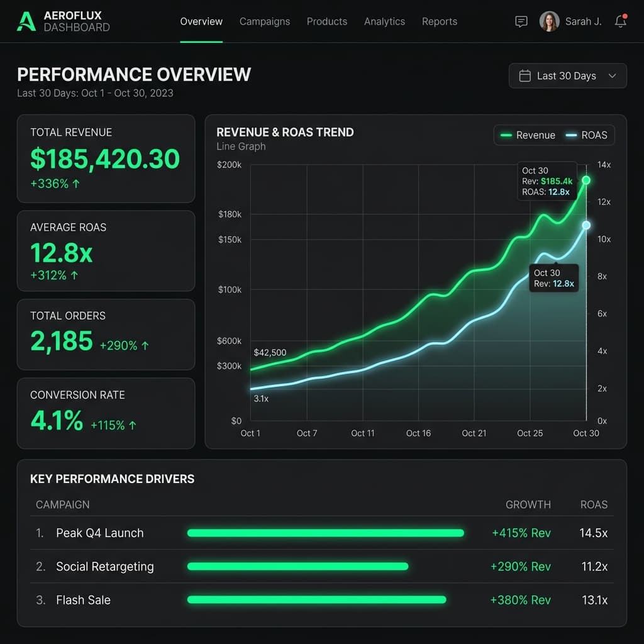Image resolution: width=644 pixels, height=644 pixels.
Task: Open the notifications bell
Action: (x=621, y=21)
